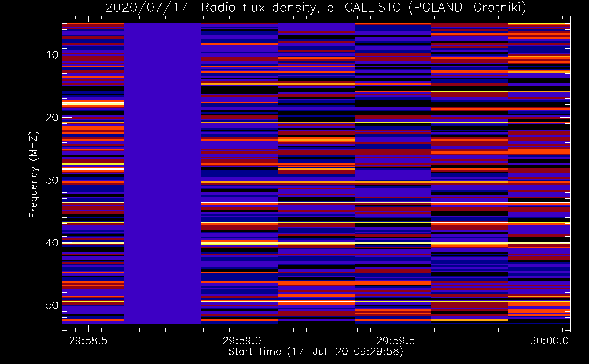Click the 29:59.0 time tick label
Screen dimensions: 589x364
click(242, 341)
